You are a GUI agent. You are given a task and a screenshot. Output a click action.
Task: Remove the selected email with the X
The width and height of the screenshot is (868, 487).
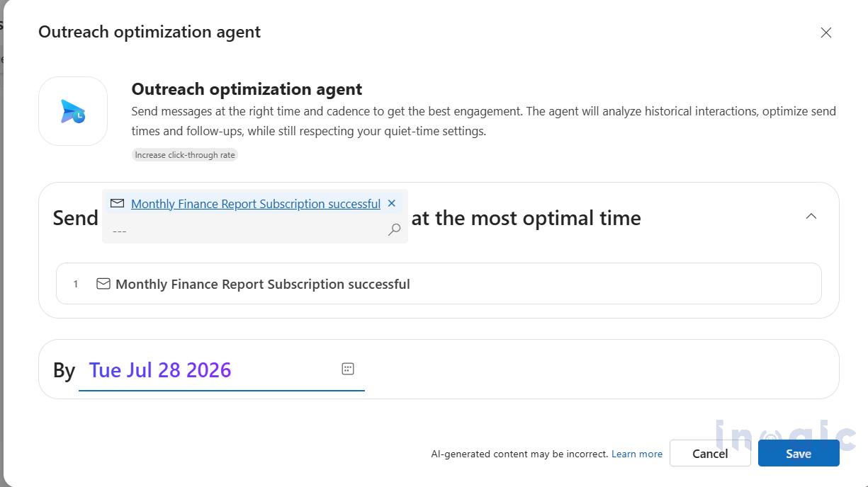click(392, 203)
